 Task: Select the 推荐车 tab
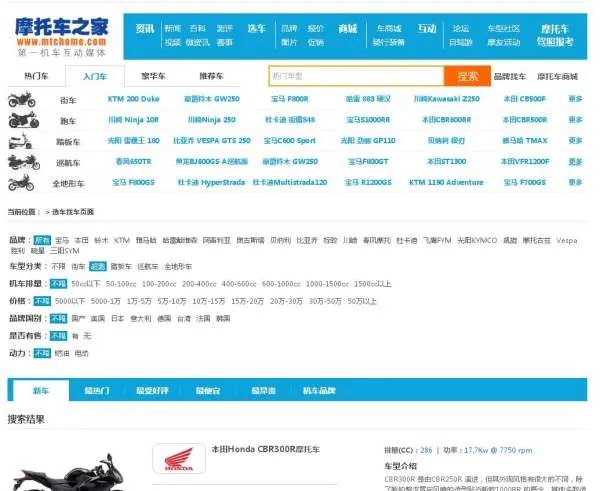211,76
